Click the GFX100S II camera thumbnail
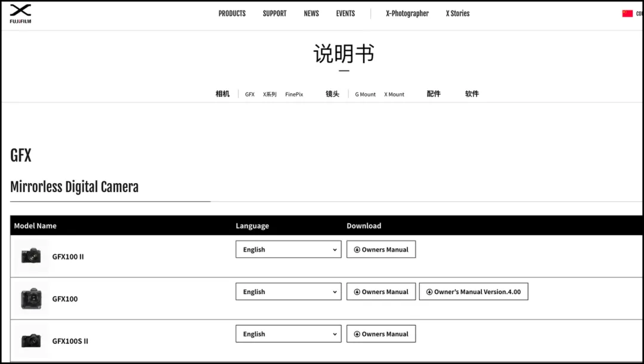This screenshot has height=364, width=644. (x=31, y=341)
